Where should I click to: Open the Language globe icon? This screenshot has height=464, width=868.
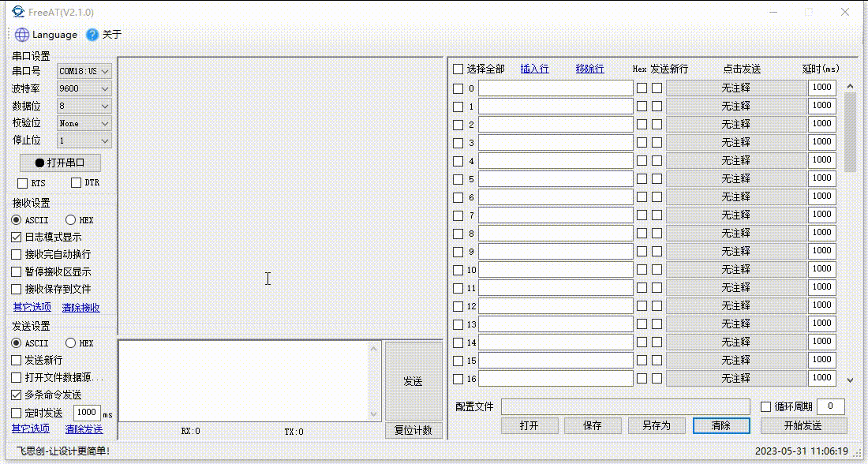[x=21, y=35]
